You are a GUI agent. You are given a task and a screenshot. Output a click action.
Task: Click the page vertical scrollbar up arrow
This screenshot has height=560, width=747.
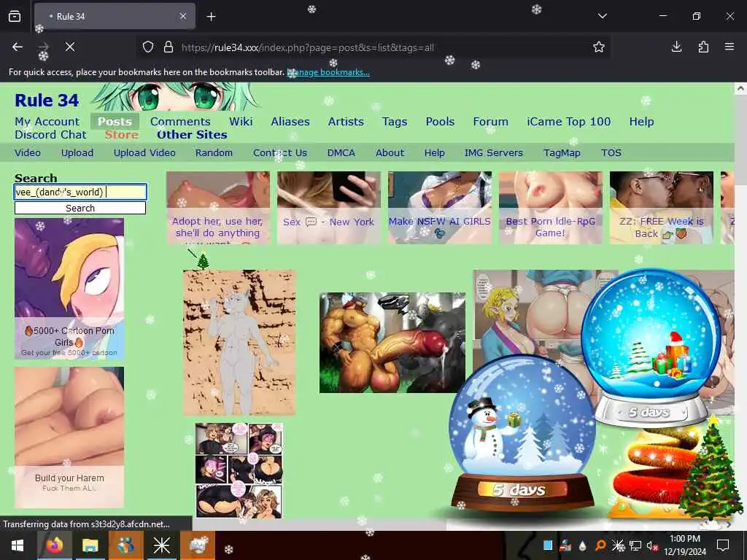point(740,88)
